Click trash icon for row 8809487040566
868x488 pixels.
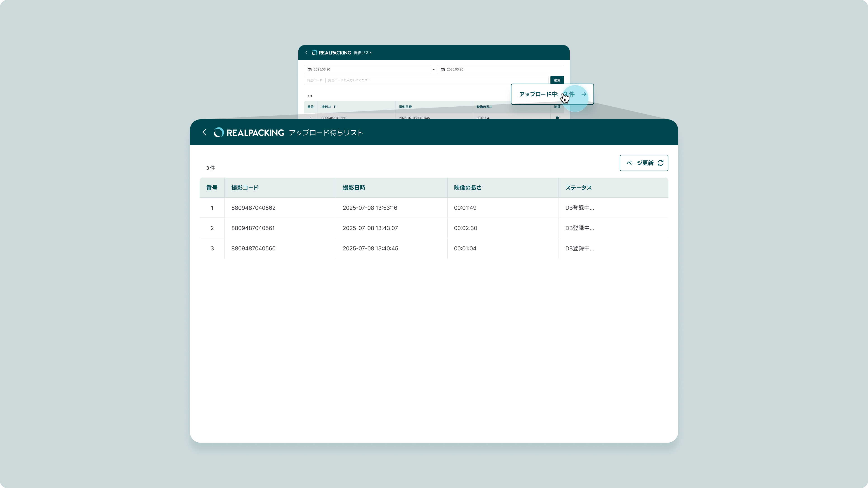[557, 117]
